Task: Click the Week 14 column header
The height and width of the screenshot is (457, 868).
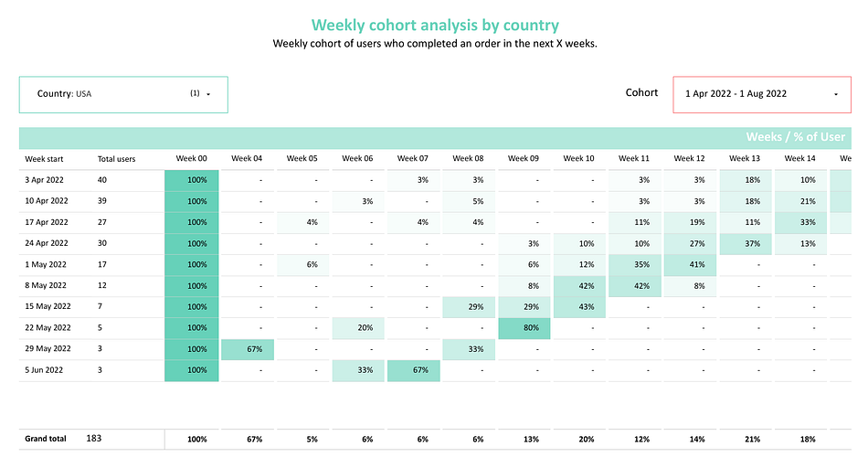Action: pyautogui.click(x=799, y=158)
